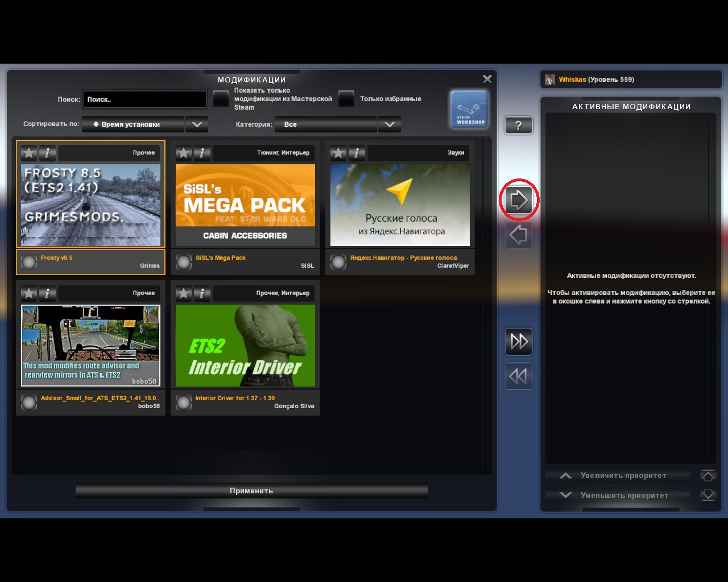The height and width of the screenshot is (582, 728).
Task: Open the sort by Время установки dropdown
Action: pos(133,124)
